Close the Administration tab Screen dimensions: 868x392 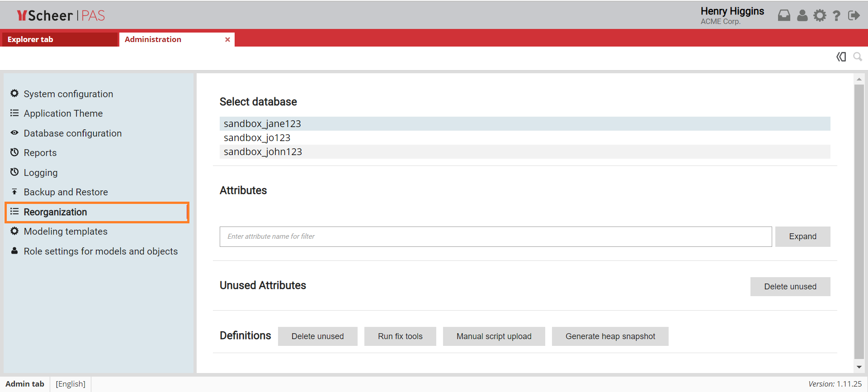tap(227, 40)
